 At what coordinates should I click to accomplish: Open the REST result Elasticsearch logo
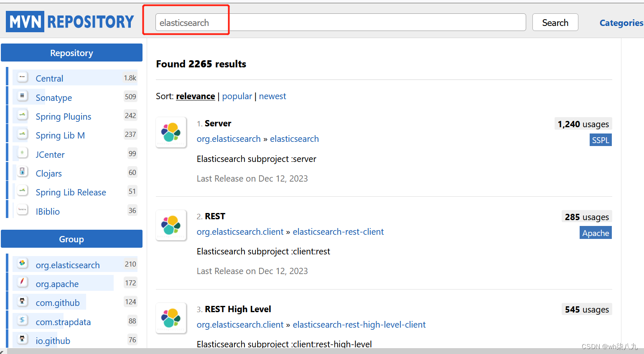(x=171, y=225)
